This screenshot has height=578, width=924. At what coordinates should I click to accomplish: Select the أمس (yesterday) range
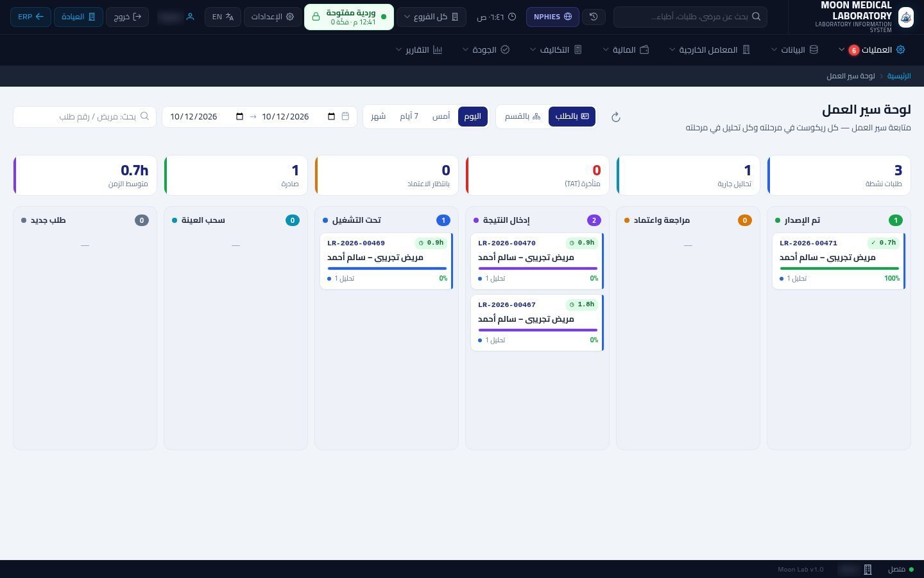pos(441,116)
